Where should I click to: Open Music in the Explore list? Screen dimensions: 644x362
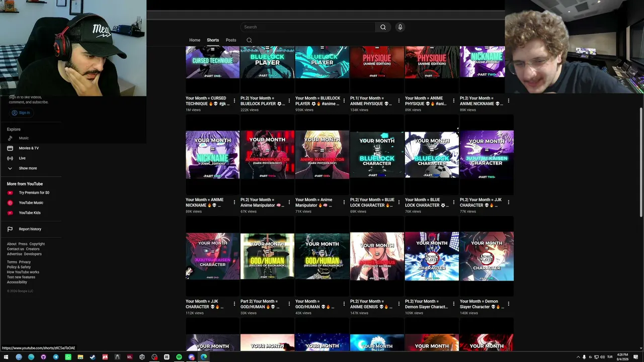[x=24, y=138]
